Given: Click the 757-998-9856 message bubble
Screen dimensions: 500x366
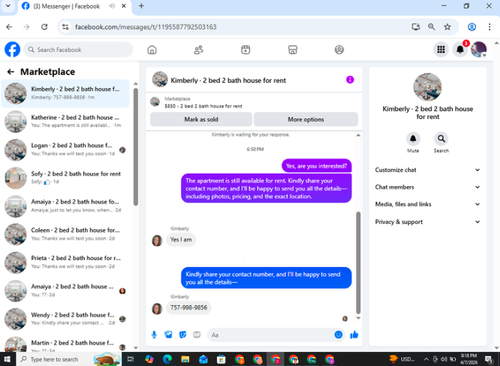Looking at the screenshot, I should (189, 308).
